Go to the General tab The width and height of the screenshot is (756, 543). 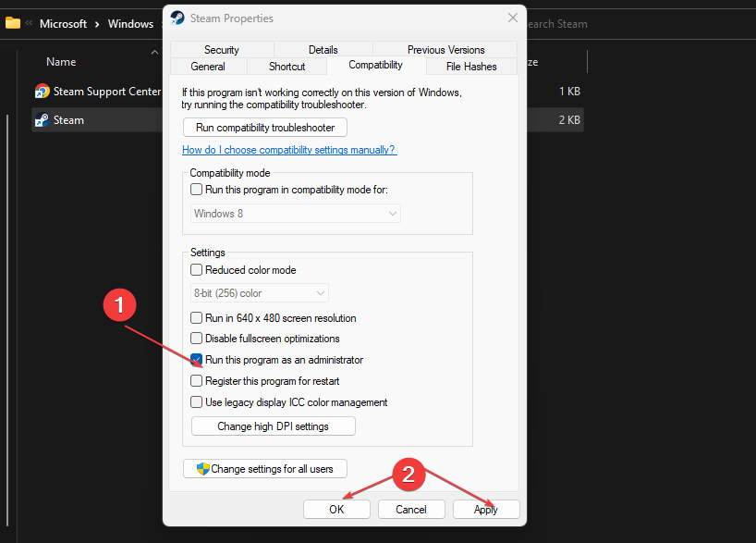tap(208, 66)
